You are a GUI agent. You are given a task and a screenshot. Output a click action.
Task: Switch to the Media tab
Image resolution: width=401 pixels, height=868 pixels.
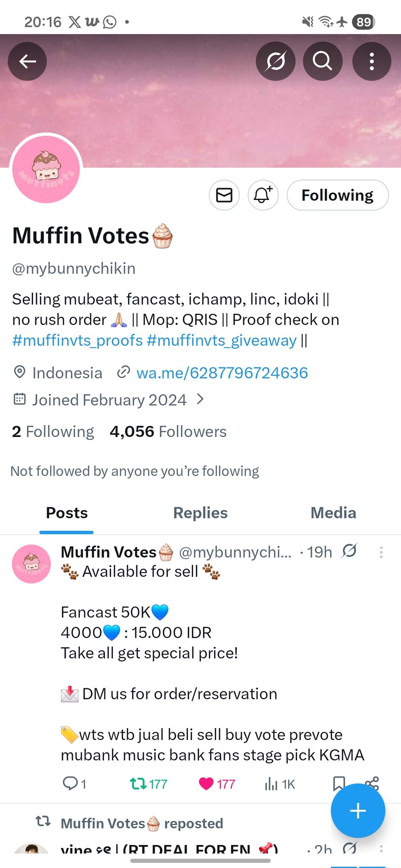click(x=333, y=513)
